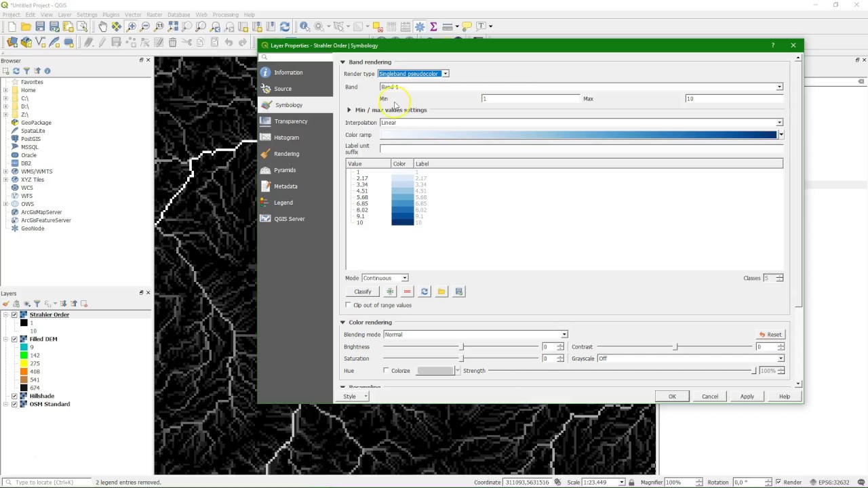The height and width of the screenshot is (488, 868).
Task: Click the Load color map from band icon
Action: (425, 291)
